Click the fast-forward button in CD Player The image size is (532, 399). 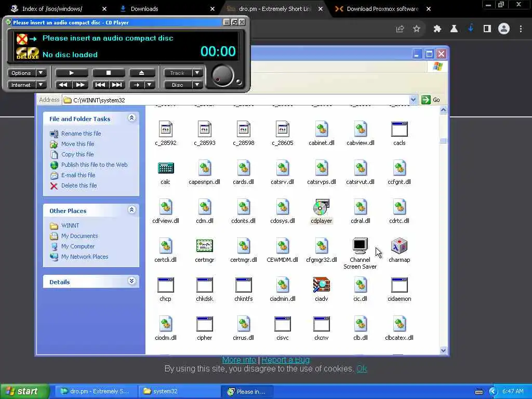tap(80, 85)
